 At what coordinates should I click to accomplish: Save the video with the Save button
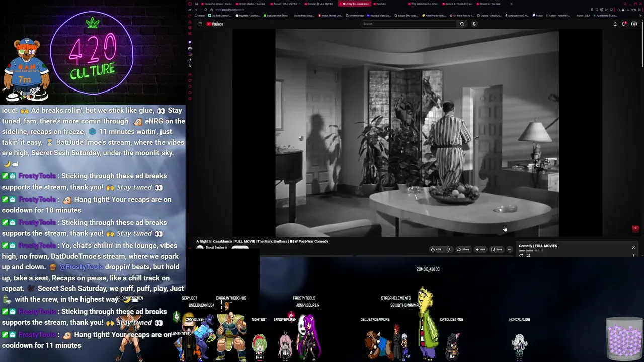point(497,249)
